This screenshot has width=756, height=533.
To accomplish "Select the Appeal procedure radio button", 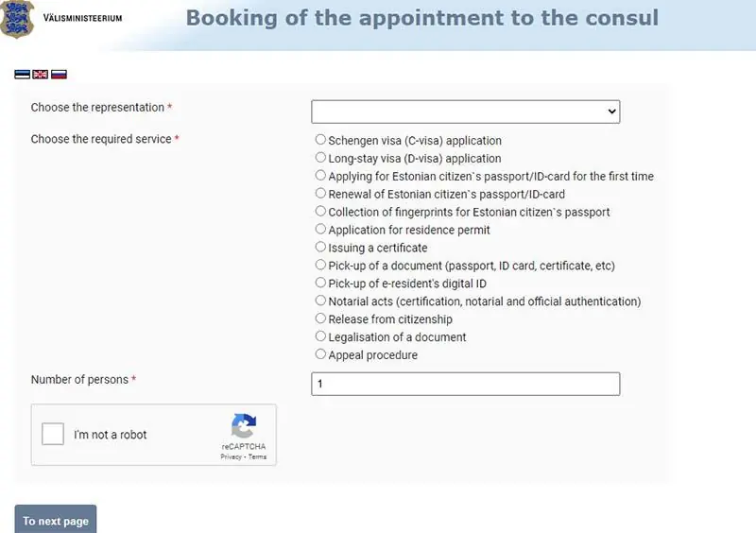I will 320,355.
